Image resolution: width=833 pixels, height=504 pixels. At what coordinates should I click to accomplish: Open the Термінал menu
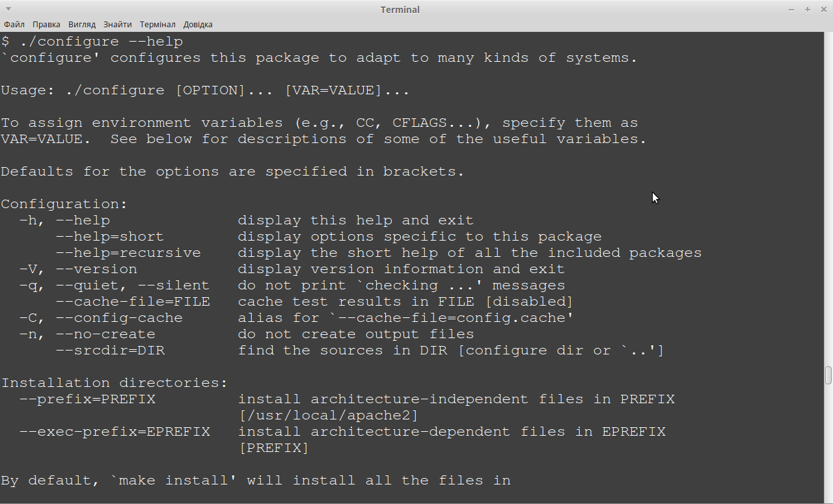[x=157, y=24]
